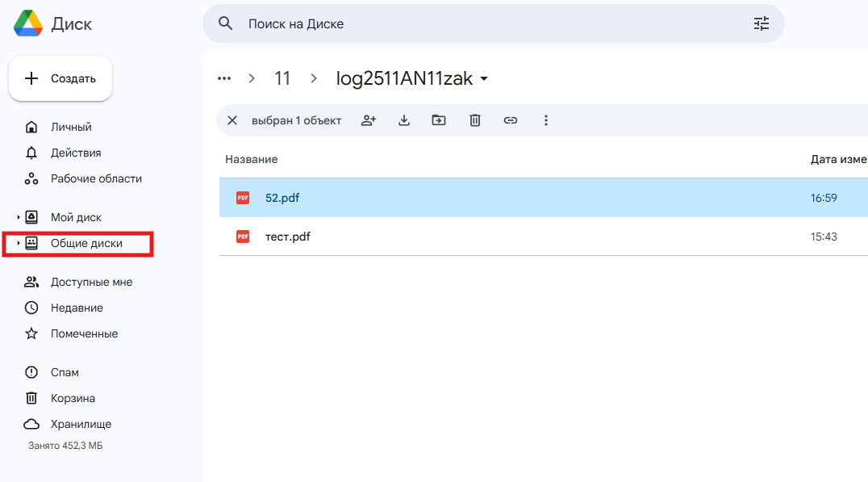Open the Недавние section
Image resolution: width=868 pixels, height=482 pixels.
click(x=77, y=308)
